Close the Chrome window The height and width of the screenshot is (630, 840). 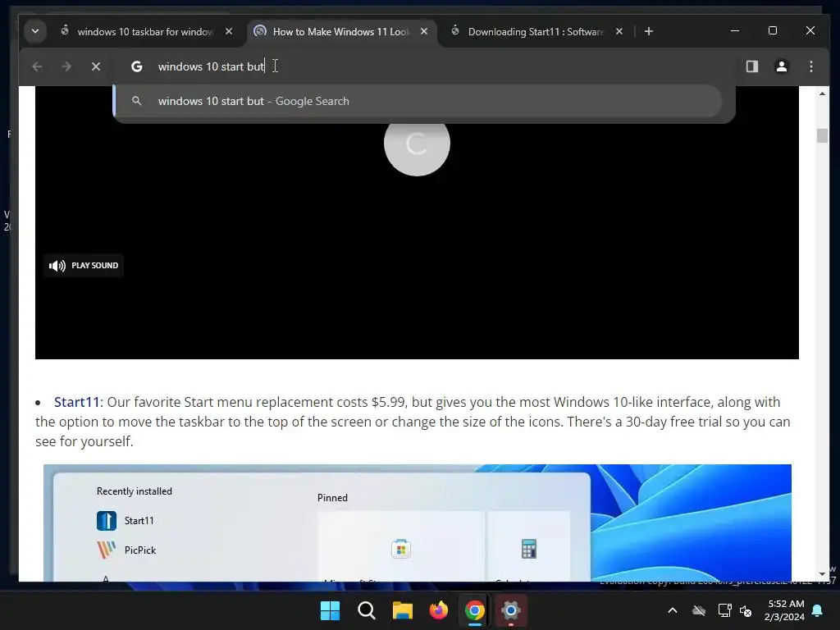point(810,31)
